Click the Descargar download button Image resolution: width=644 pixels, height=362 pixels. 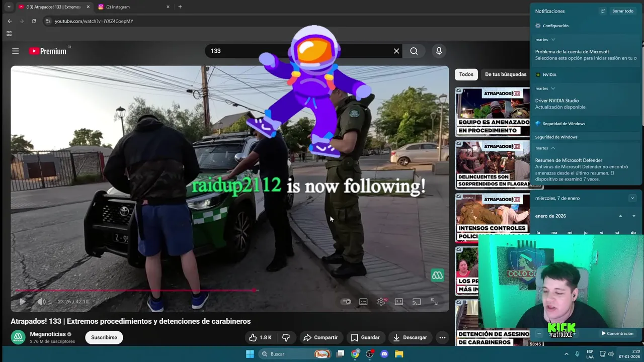410,337
